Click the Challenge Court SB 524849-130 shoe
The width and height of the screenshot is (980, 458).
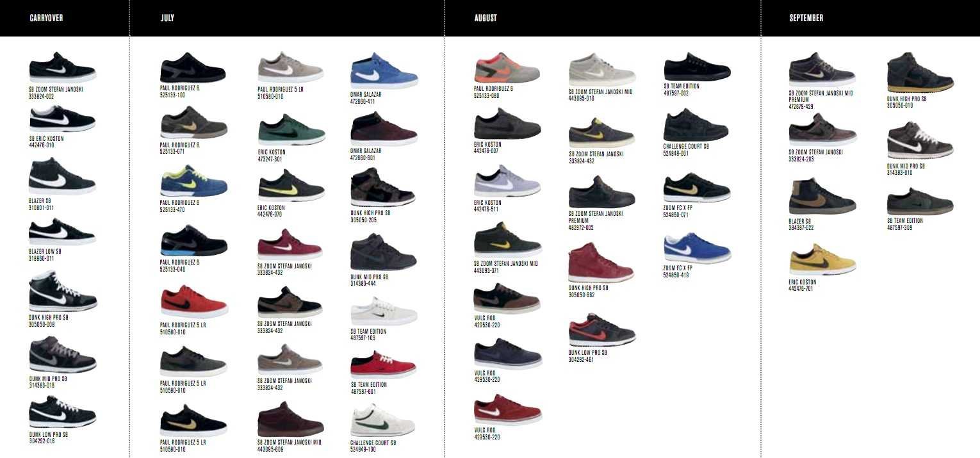coord(384,420)
